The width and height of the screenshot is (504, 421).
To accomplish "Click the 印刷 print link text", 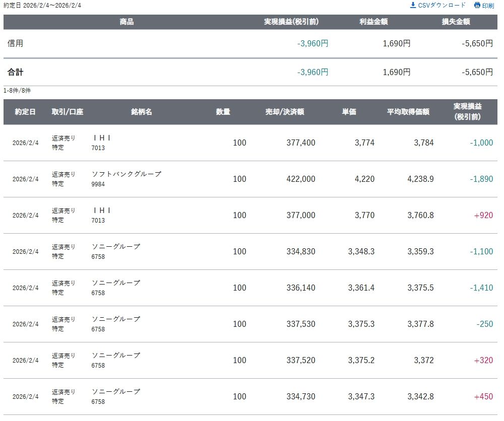I will [488, 6].
